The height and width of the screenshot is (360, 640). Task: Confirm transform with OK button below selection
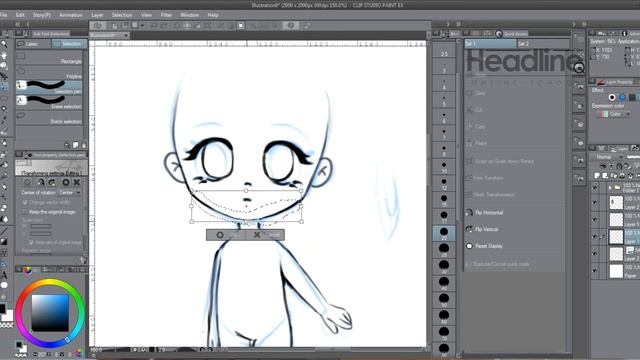point(226,235)
